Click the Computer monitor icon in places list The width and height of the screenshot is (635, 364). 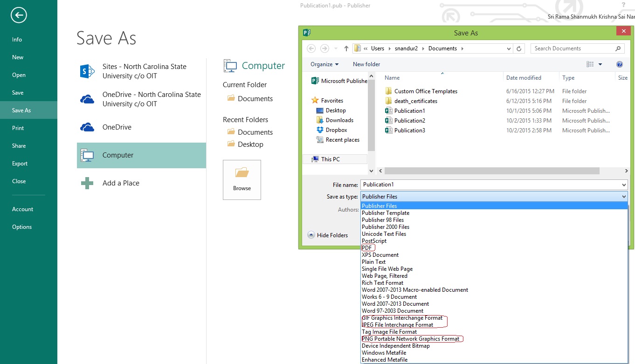[x=87, y=155]
